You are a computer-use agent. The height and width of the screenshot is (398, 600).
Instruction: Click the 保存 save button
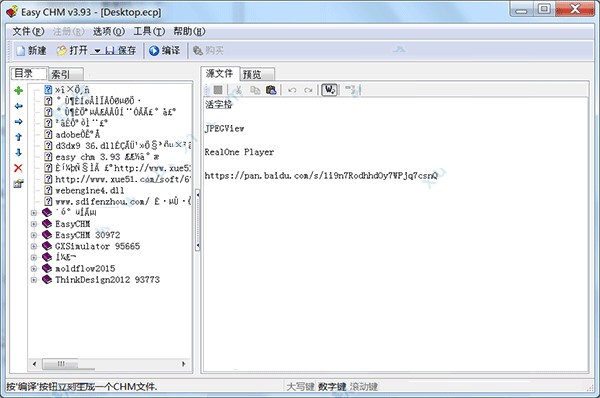(121, 51)
